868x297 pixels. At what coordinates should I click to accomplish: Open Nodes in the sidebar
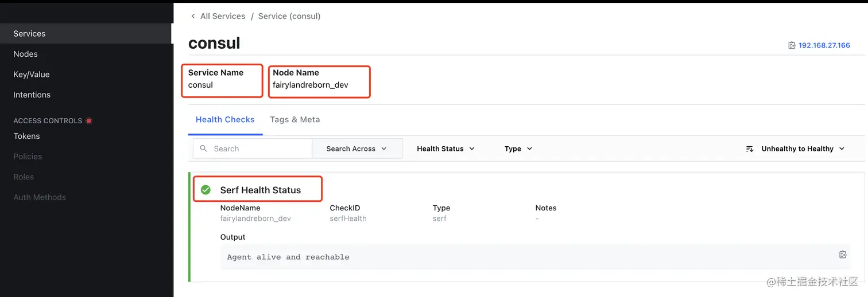point(25,54)
